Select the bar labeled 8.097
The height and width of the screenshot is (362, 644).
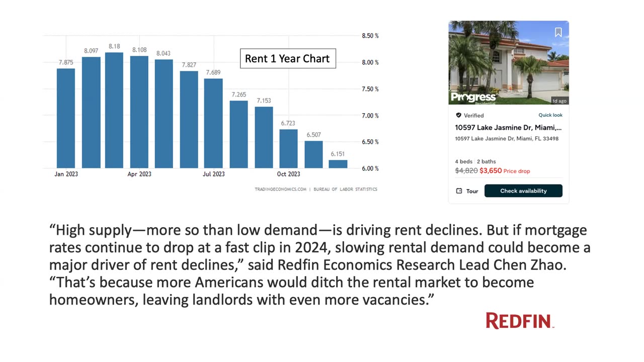click(91, 112)
